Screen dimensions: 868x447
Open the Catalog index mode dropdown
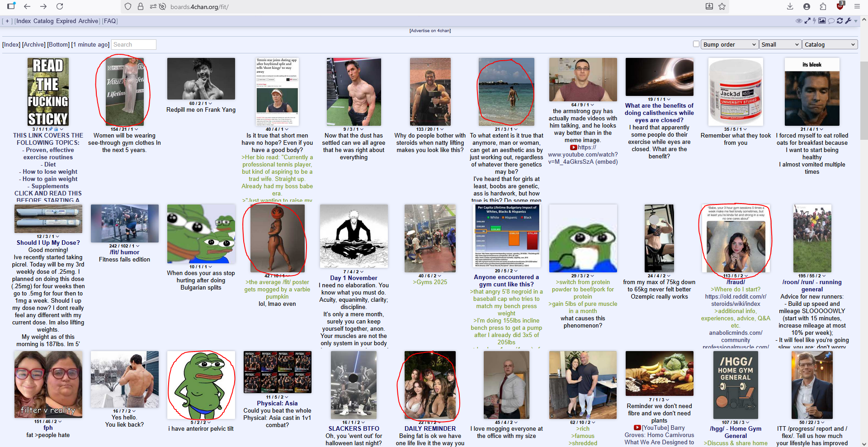click(830, 44)
